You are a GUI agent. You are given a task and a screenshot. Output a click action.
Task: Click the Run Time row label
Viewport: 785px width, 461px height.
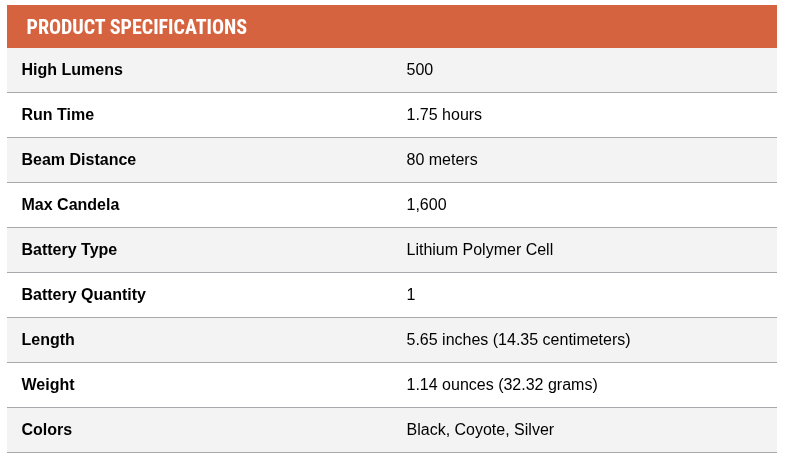click(x=58, y=115)
